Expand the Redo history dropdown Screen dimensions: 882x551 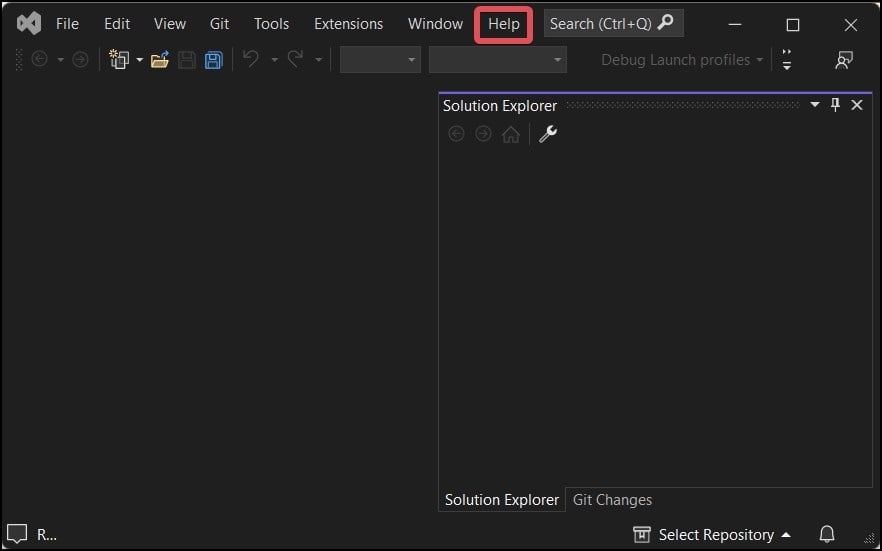click(x=318, y=60)
